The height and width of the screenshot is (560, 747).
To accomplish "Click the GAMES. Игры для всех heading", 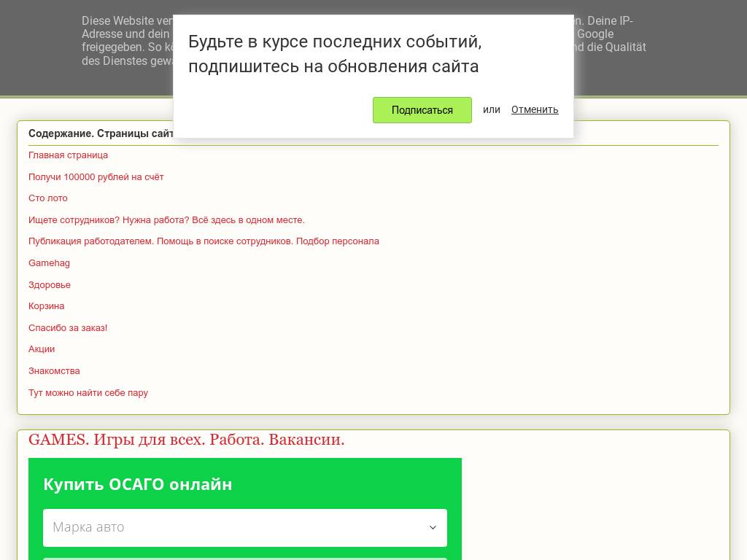I will pyautogui.click(x=186, y=439).
